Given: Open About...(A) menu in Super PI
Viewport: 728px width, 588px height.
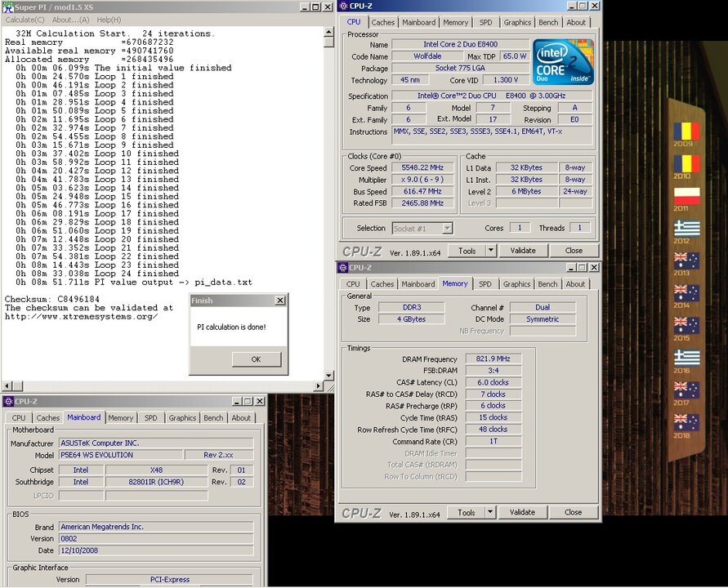Looking at the screenshot, I should point(70,20).
